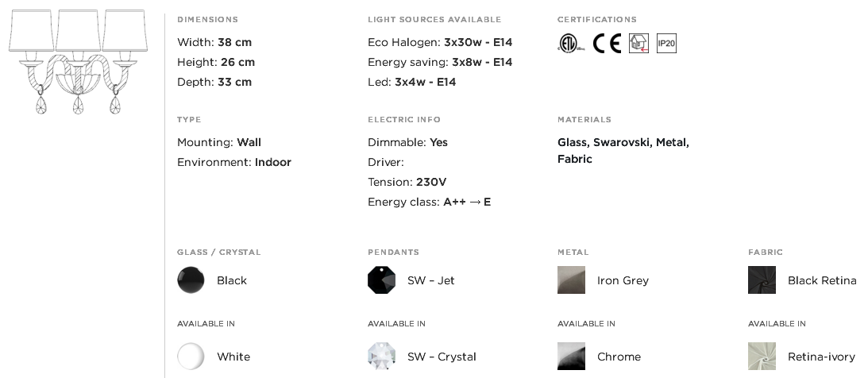
Task: Select the White glass swatch
Action: click(191, 357)
